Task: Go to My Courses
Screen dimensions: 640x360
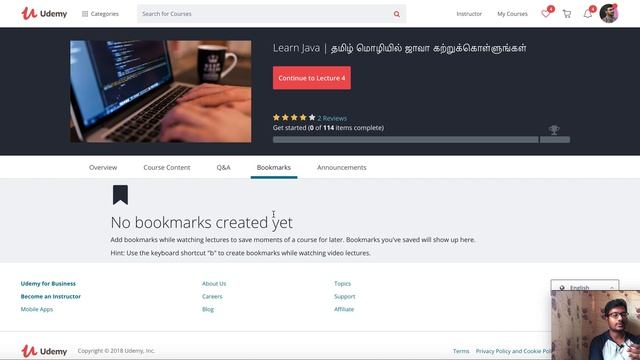Action: point(512,14)
